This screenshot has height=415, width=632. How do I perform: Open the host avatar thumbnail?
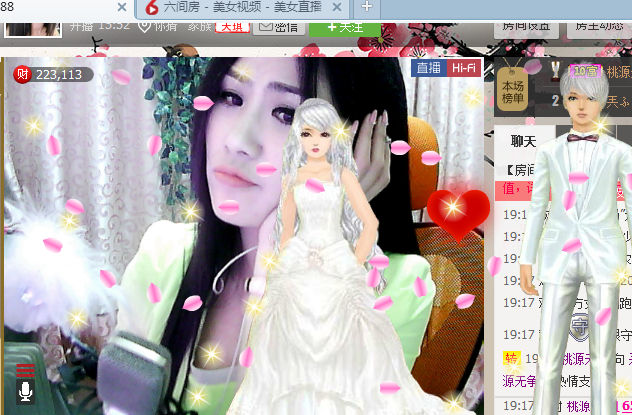click(x=33, y=29)
